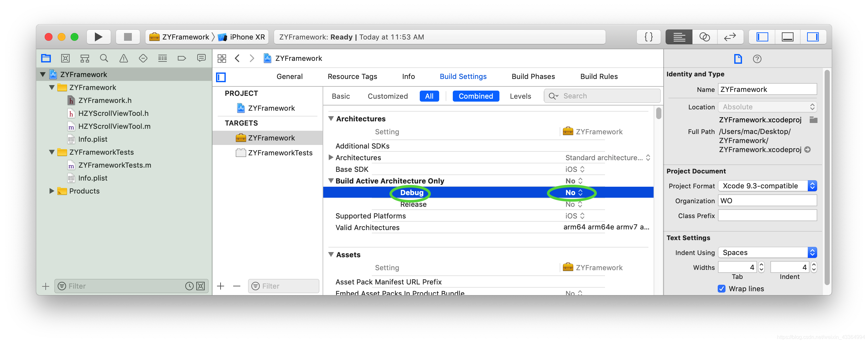The height and width of the screenshot is (343, 868).
Task: Go back in editor history
Action: pyautogui.click(x=237, y=58)
